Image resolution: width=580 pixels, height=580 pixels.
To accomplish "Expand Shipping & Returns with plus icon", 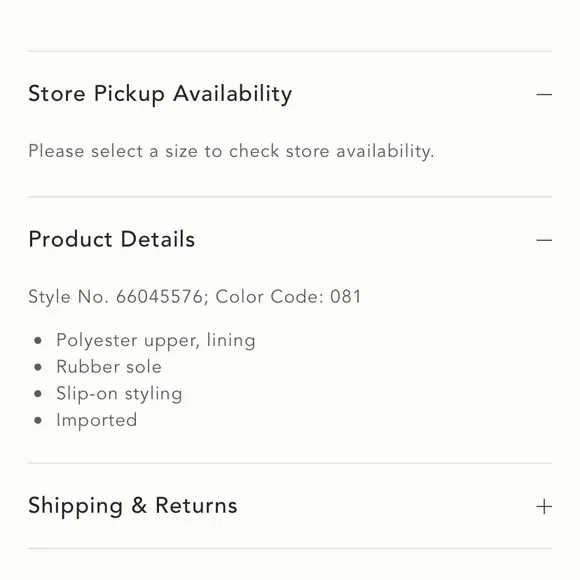I will (544, 506).
